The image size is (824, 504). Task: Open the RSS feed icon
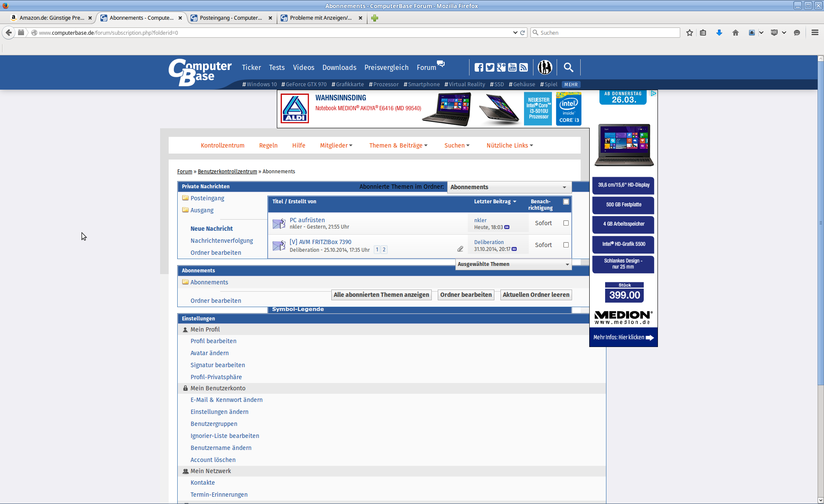[524, 67]
